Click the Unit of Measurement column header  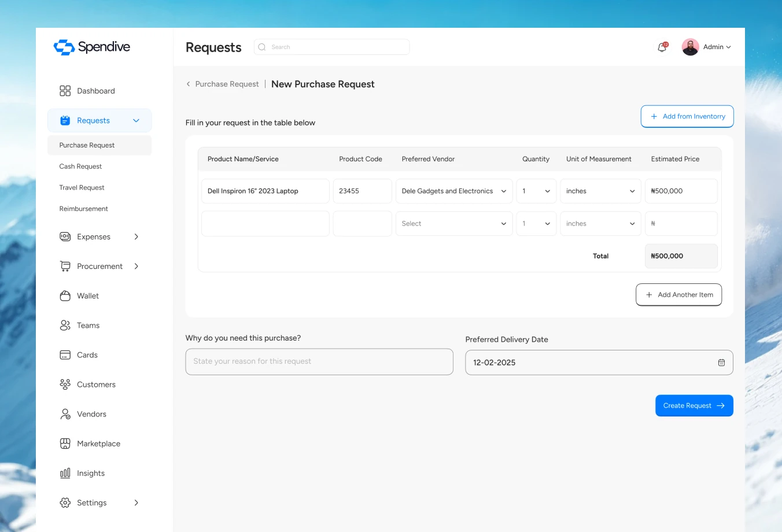pyautogui.click(x=599, y=159)
